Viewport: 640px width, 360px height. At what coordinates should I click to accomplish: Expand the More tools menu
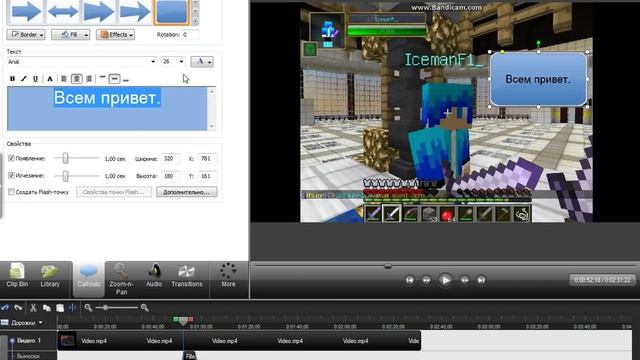pos(228,276)
